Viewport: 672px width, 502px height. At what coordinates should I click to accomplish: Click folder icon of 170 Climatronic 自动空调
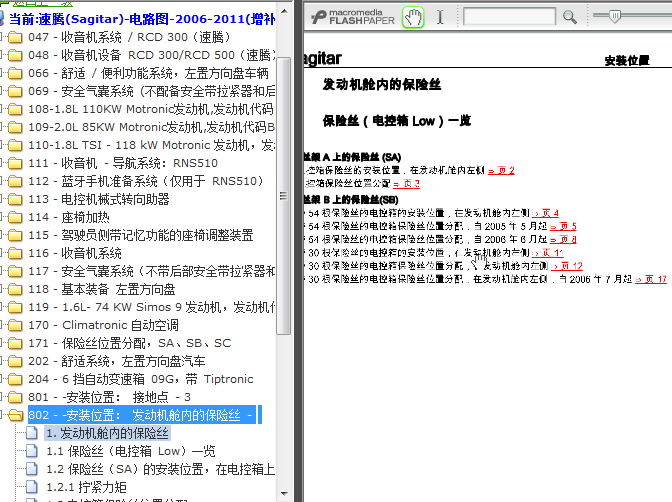(15, 326)
